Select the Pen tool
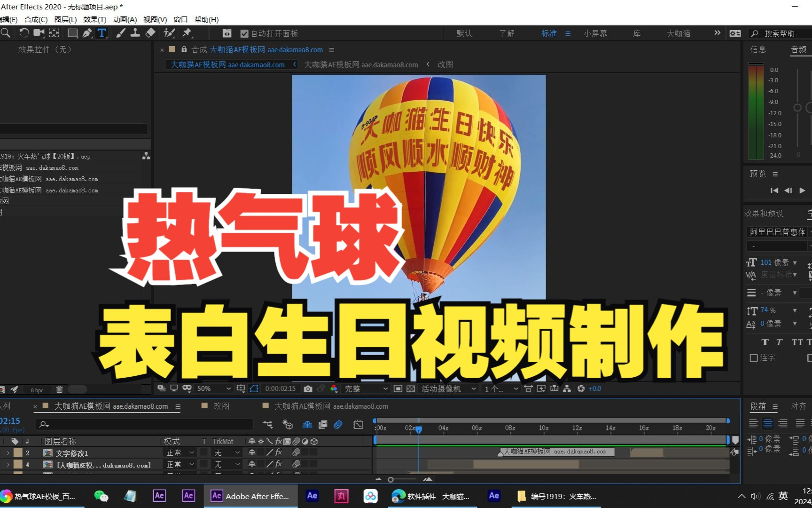The height and width of the screenshot is (508, 812). tap(87, 33)
